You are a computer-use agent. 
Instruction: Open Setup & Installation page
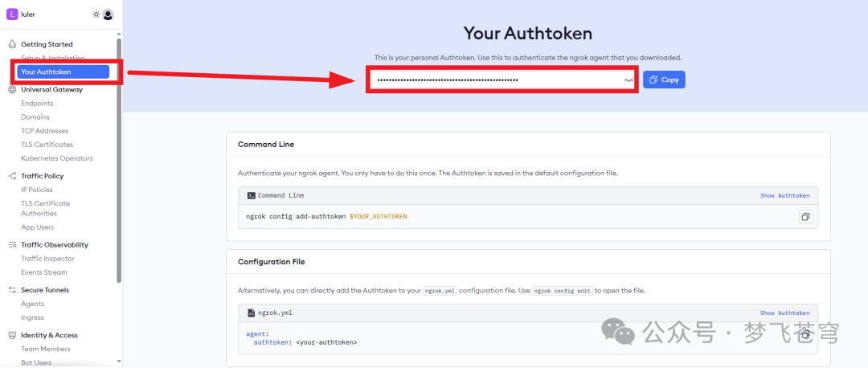pyautogui.click(x=52, y=58)
